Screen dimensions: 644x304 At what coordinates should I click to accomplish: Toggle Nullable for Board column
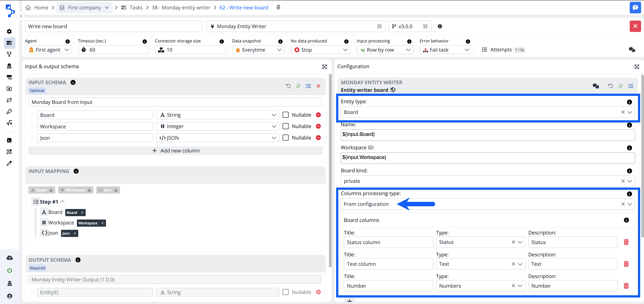coord(286,115)
